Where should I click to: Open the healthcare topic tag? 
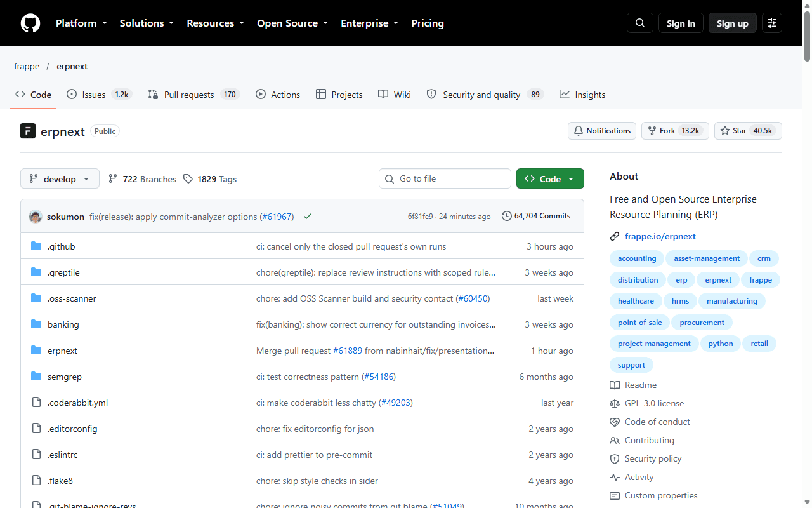point(636,301)
